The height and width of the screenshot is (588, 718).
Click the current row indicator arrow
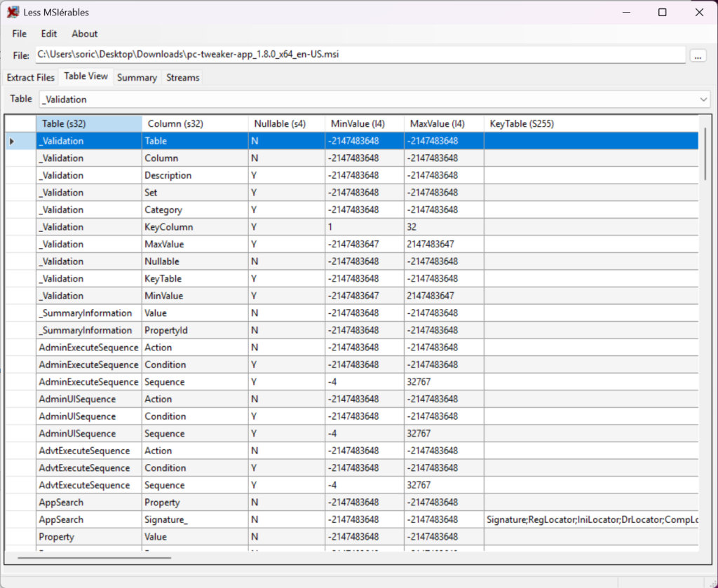[12, 142]
